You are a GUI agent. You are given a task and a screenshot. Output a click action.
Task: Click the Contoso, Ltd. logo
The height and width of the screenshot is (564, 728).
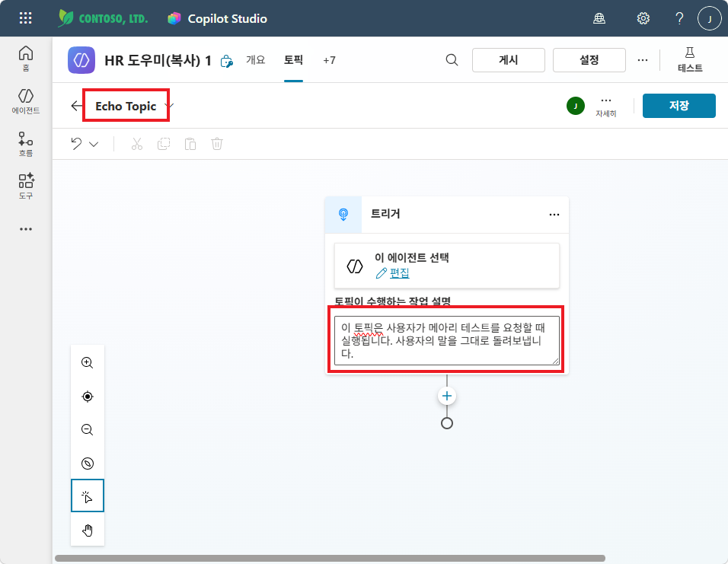(x=103, y=18)
